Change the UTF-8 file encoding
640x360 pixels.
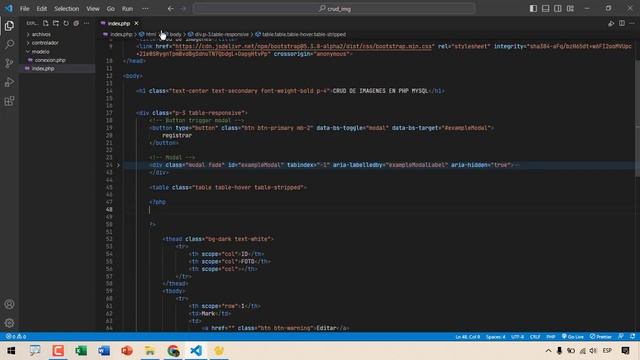click(x=518, y=337)
